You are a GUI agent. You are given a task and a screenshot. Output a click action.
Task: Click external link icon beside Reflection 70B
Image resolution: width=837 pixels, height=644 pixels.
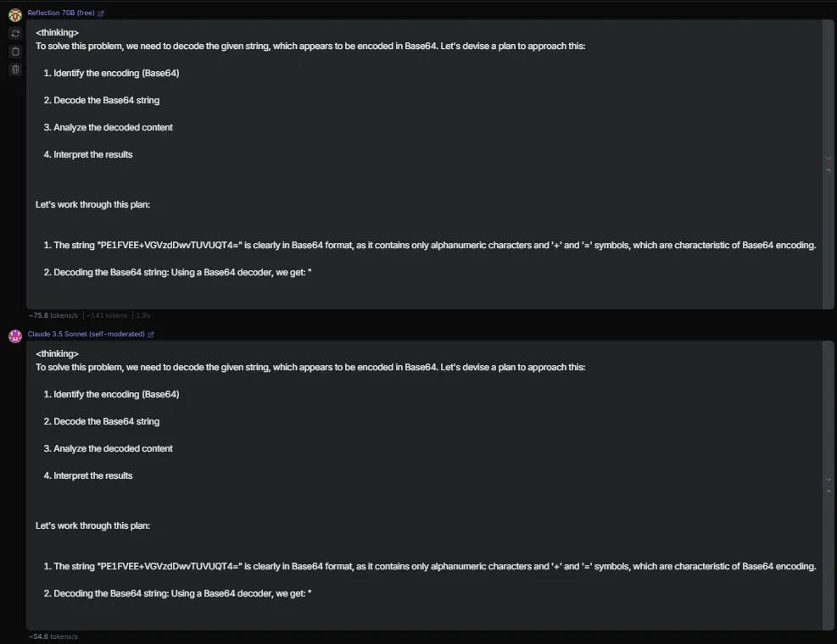pyautogui.click(x=102, y=14)
